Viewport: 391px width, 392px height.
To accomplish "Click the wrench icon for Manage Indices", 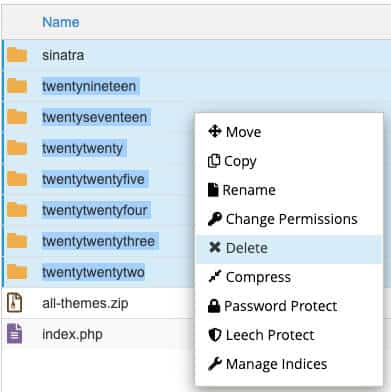I will tap(215, 364).
